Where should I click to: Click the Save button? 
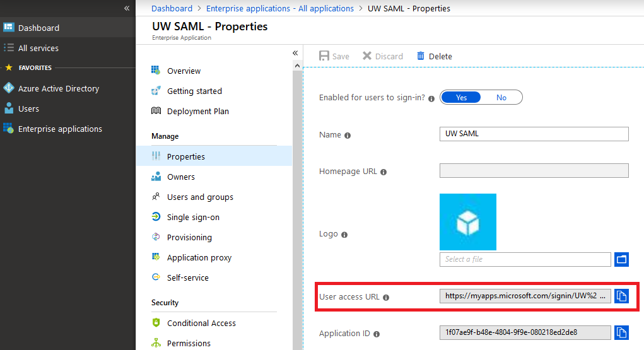point(334,56)
